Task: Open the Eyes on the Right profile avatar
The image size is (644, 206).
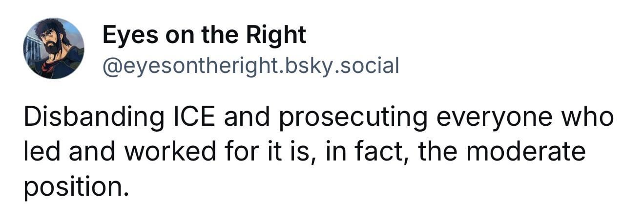Action: tap(54, 48)
